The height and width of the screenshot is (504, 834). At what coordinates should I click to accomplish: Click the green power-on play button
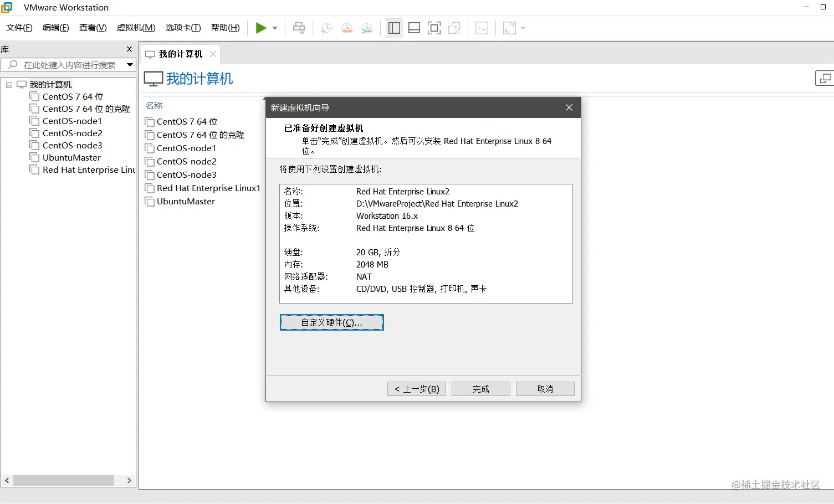(x=260, y=28)
